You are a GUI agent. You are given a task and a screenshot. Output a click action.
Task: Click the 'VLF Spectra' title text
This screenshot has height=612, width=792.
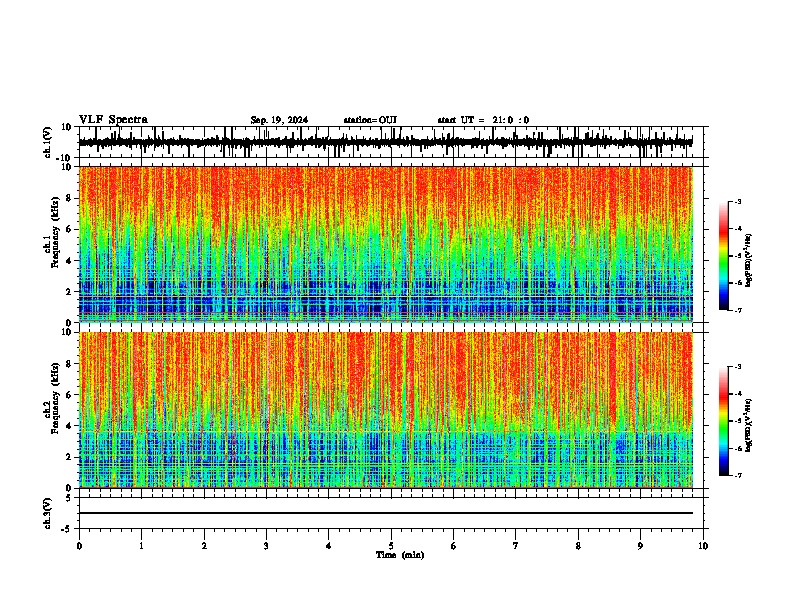(113, 120)
